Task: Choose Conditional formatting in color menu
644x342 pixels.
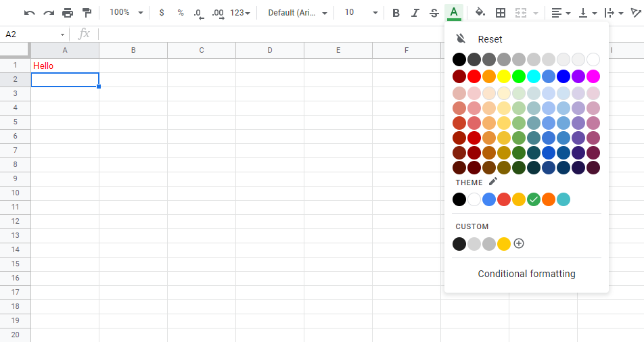Action: (526, 274)
